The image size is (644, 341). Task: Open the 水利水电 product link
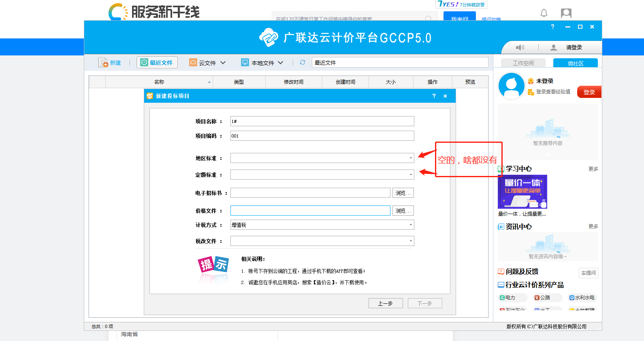(582, 298)
